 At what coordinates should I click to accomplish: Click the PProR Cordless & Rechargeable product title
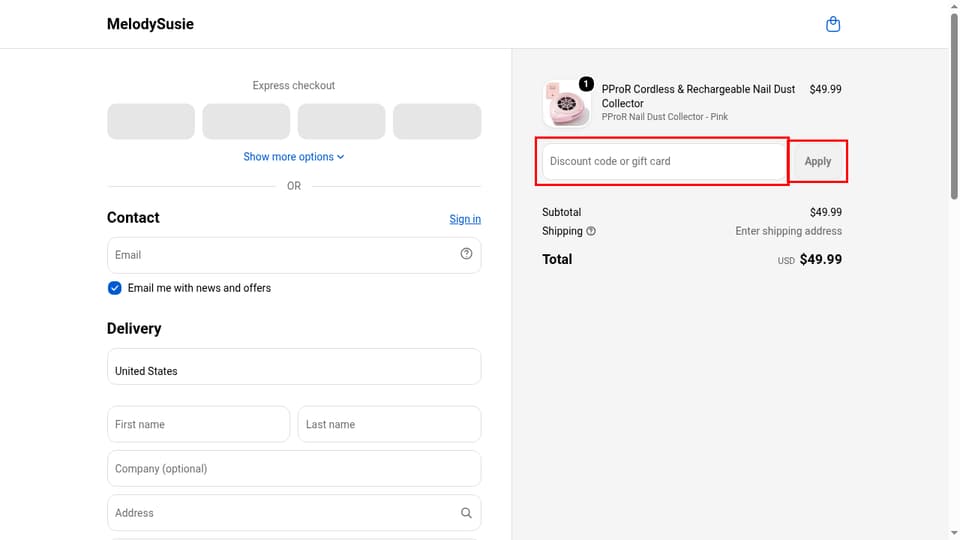(x=698, y=96)
